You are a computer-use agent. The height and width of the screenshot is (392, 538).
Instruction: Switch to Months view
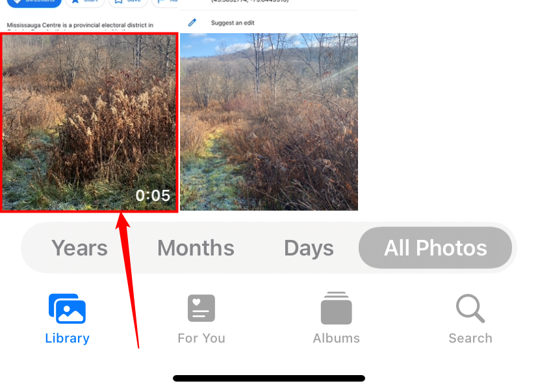click(x=196, y=248)
